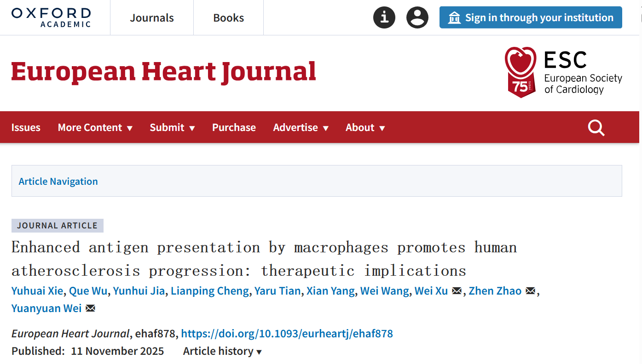
Task: Click the envelope icon beside Yuanyuan Wei
Action: [90, 308]
